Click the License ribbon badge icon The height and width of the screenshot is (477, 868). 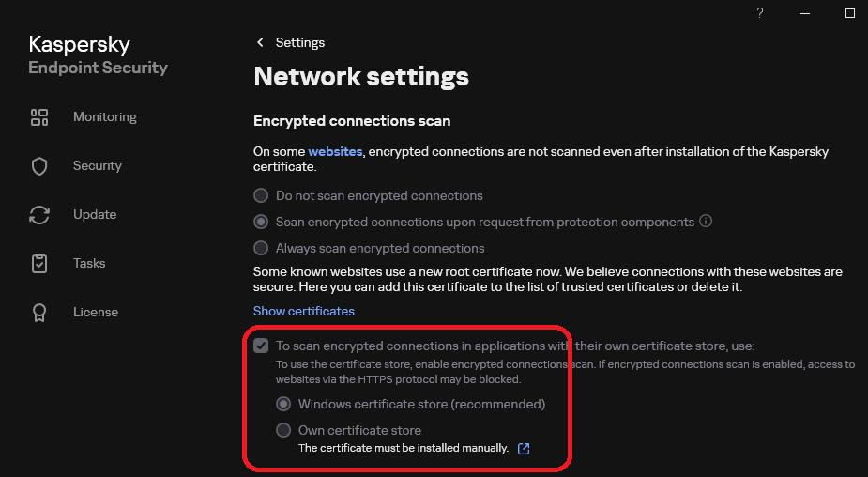click(39, 313)
